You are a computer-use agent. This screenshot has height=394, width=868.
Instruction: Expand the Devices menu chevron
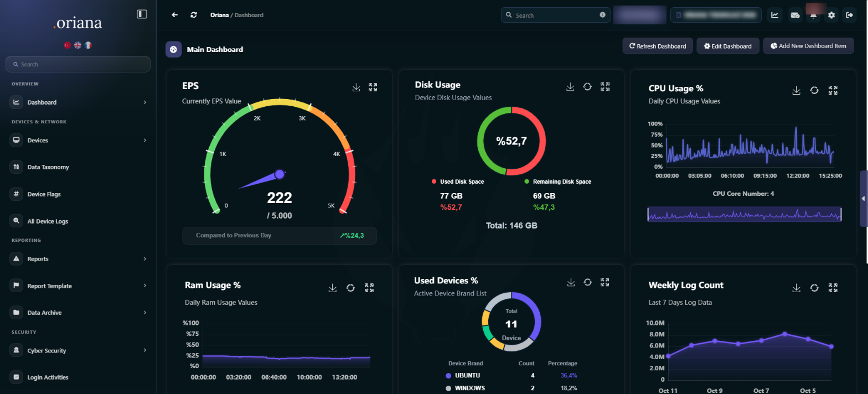(144, 141)
